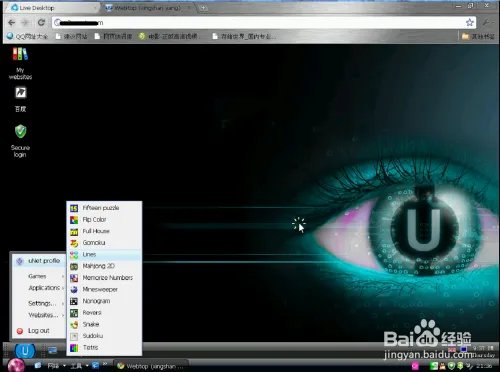
Task: Open the browser wrench menu
Action: click(487, 23)
